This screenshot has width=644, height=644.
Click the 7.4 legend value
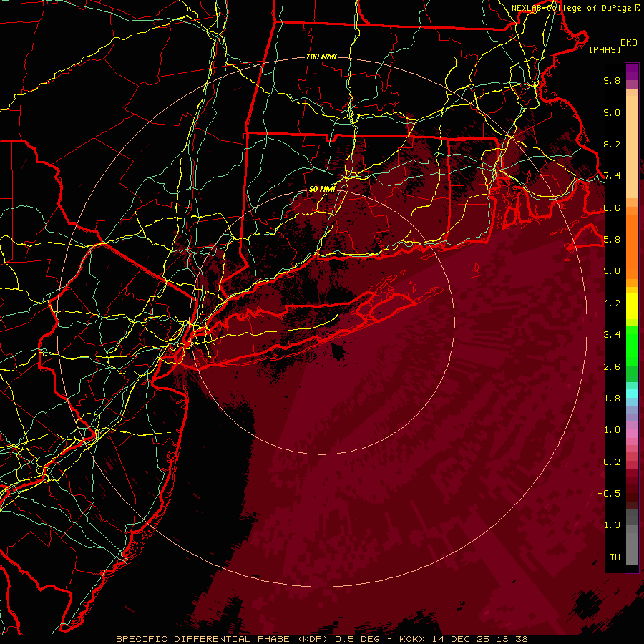(612, 176)
